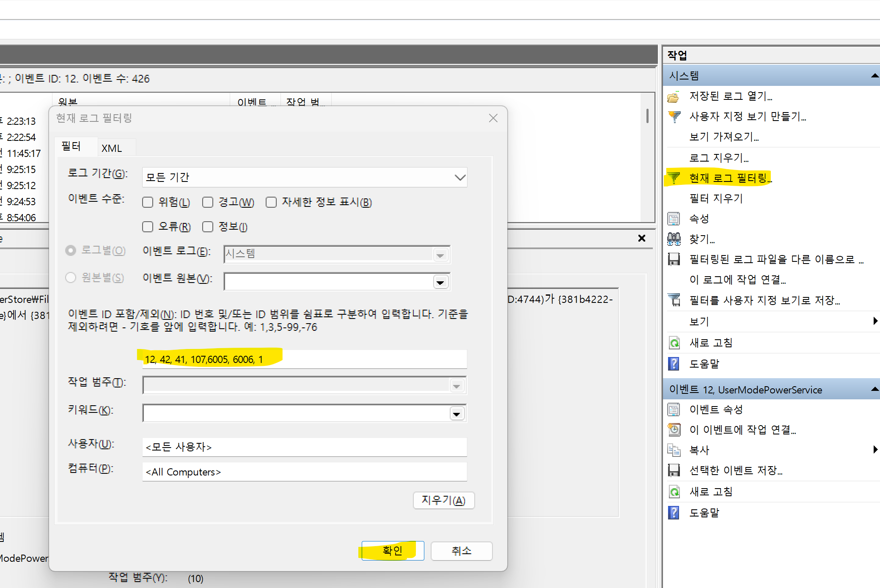Click the event ID input field
Image resolution: width=880 pixels, height=588 pixels.
(x=305, y=360)
